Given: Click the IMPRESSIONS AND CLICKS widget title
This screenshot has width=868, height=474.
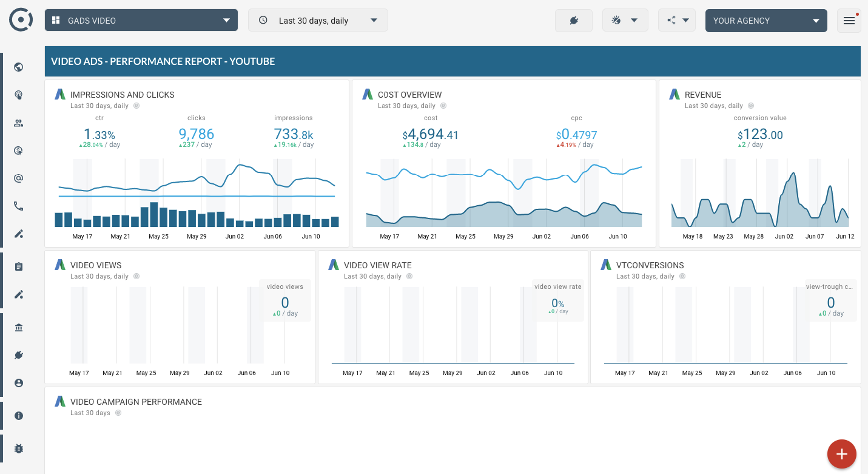Looking at the screenshot, I should coord(122,95).
